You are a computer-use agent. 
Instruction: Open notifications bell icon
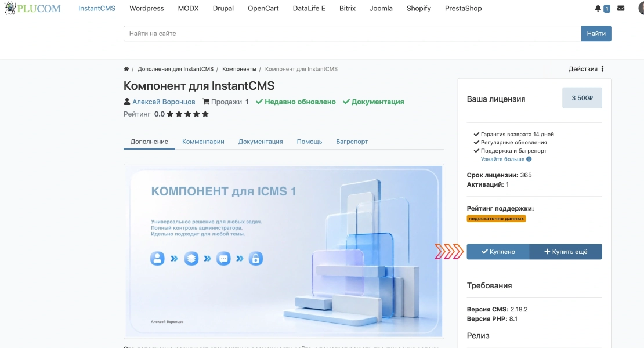[598, 8]
